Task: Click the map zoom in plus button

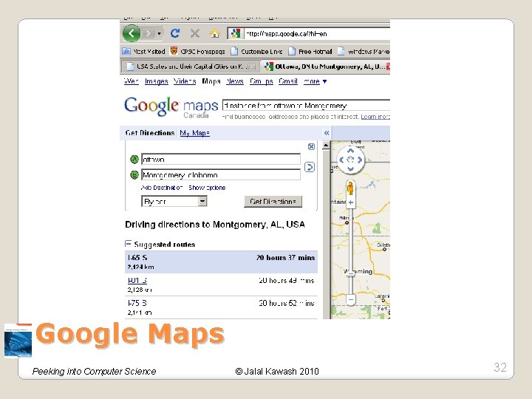Action: point(351,202)
